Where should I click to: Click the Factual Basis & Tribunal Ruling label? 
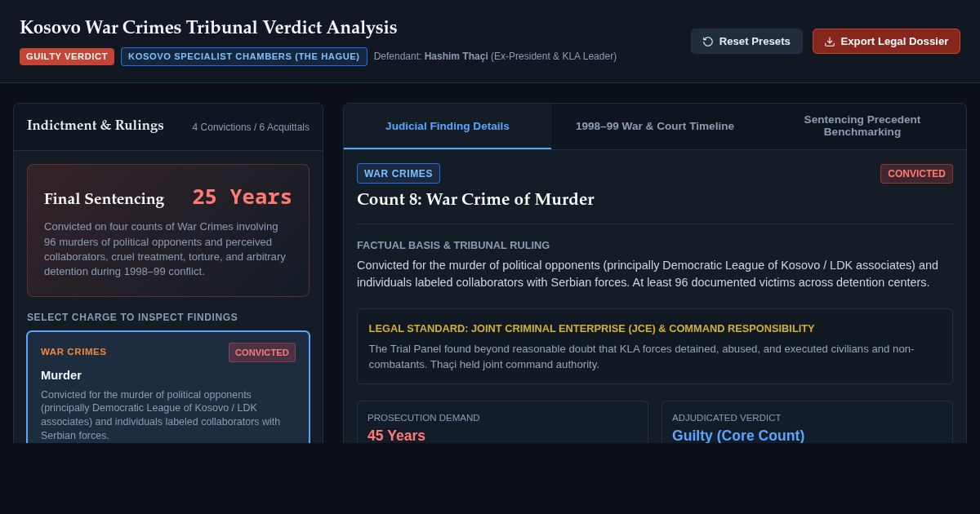click(x=453, y=246)
